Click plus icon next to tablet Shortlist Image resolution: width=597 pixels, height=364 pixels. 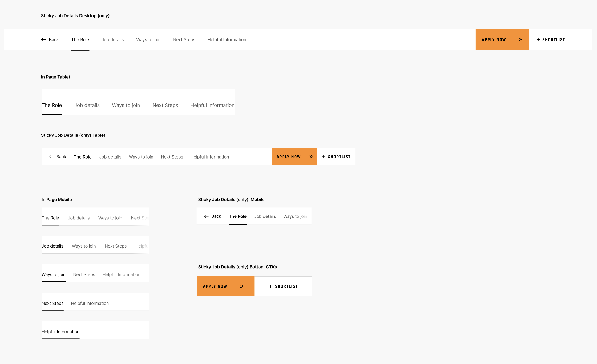pos(323,157)
